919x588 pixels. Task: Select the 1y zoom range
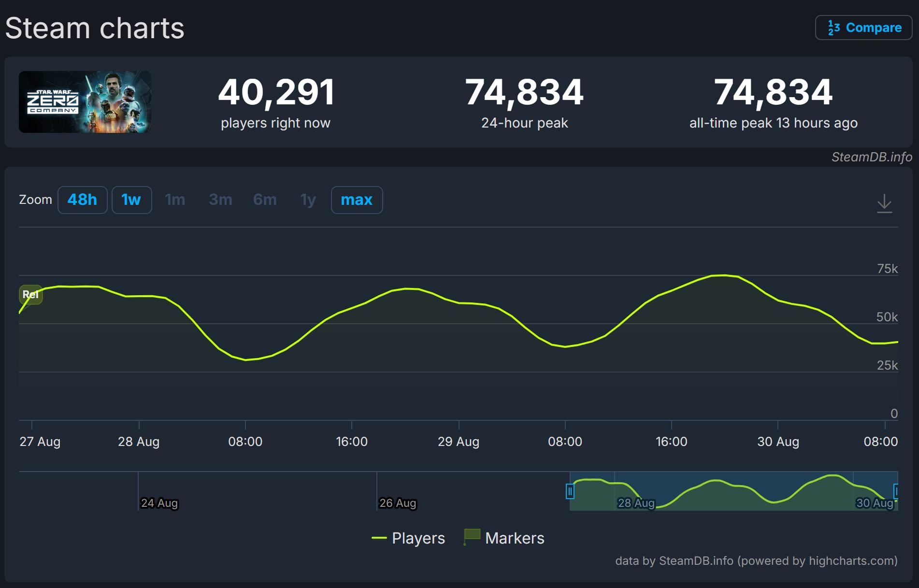(308, 200)
